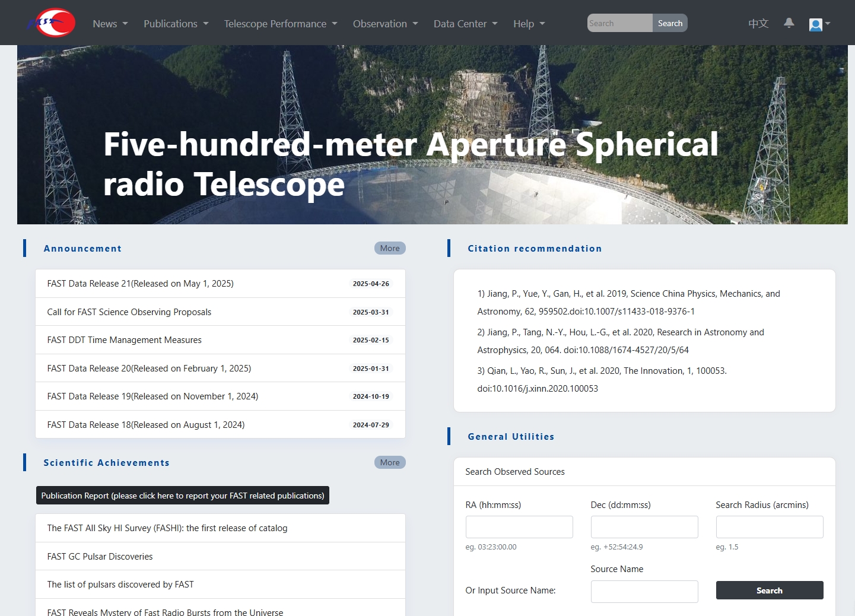This screenshot has height=616, width=855.
Task: Open the notifications bell icon
Action: coord(789,23)
